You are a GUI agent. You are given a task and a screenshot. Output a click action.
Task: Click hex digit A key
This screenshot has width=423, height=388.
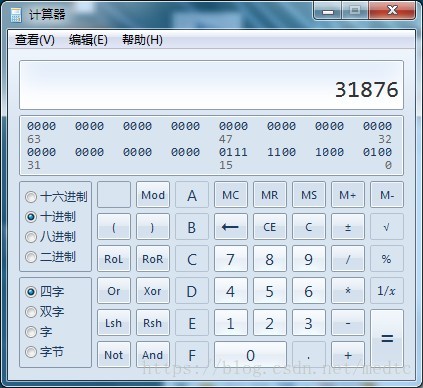point(192,195)
